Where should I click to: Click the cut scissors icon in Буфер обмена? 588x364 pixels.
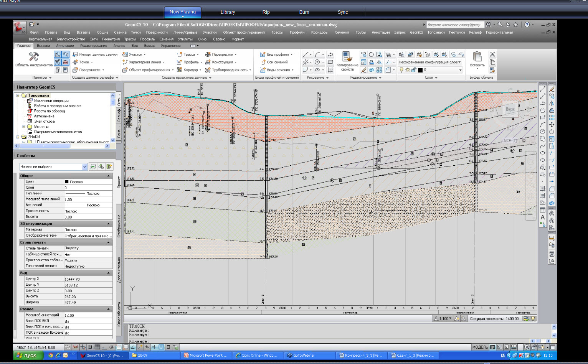click(x=492, y=54)
